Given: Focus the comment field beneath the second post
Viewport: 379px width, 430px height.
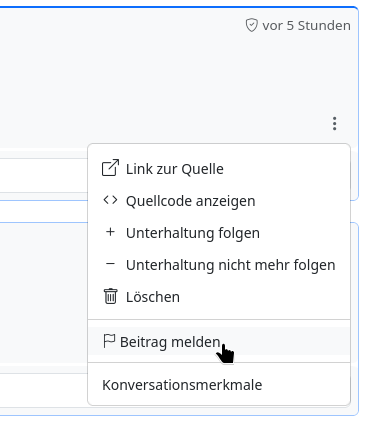Looking at the screenshot, I should point(43,390).
